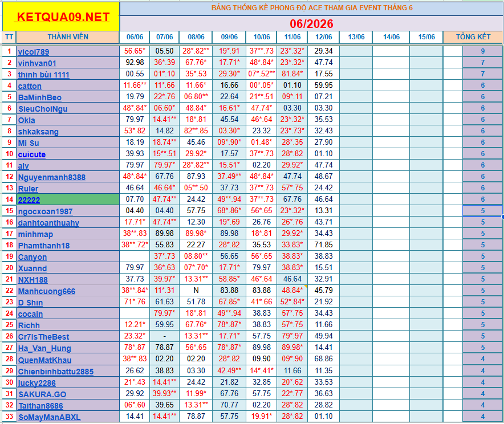The image size is (504, 424).
Task: Select the 06/2026 month title cell
Action: [x=311, y=24]
